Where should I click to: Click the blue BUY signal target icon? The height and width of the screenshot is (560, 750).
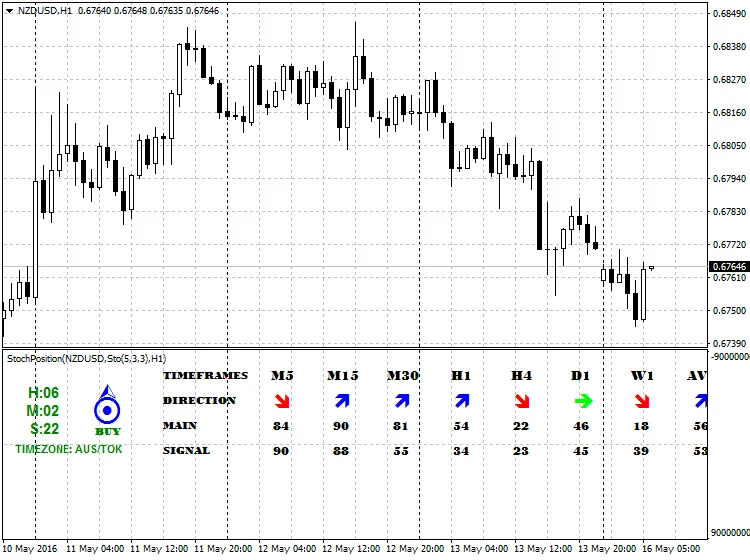(x=107, y=408)
